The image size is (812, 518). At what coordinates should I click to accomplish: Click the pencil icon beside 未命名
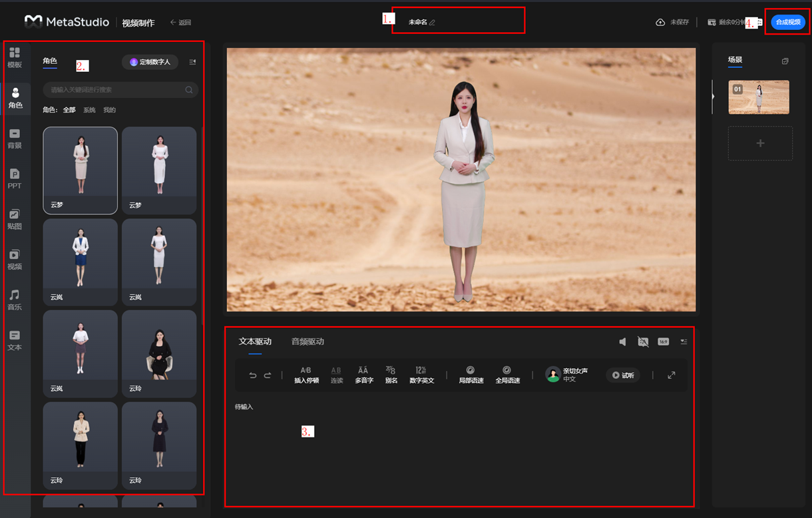pos(432,23)
